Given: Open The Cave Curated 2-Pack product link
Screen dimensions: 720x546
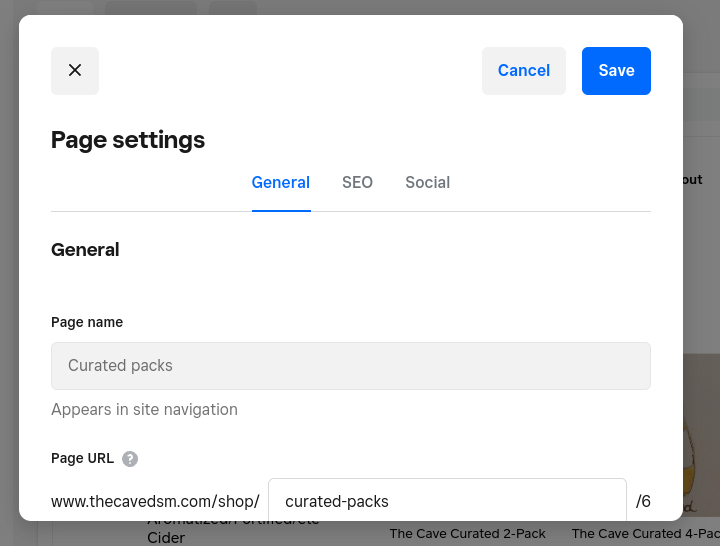Looking at the screenshot, I should point(467,534).
